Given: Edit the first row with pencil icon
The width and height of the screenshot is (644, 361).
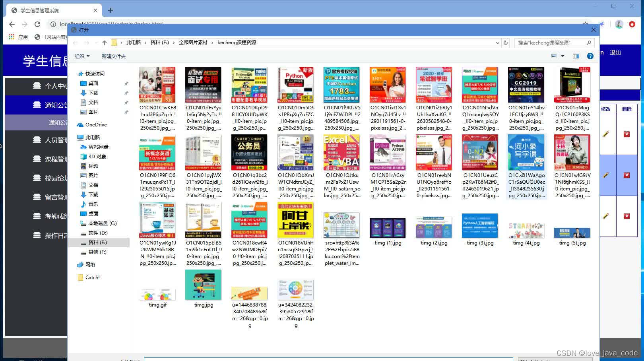Looking at the screenshot, I should coord(606,134).
